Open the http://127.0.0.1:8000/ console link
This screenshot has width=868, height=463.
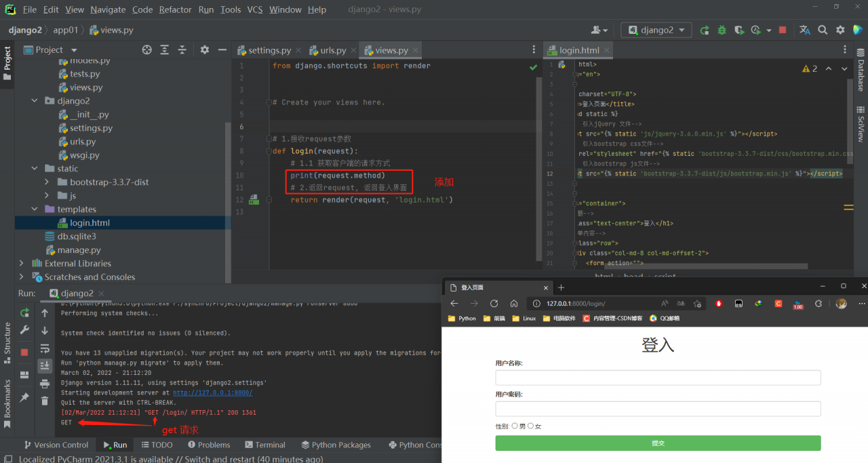click(x=212, y=392)
